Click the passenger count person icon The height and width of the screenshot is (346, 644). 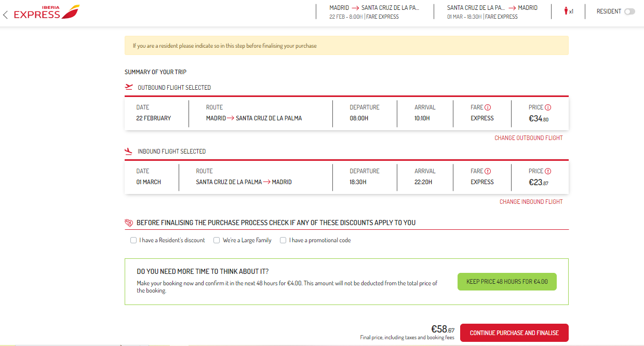pyautogui.click(x=566, y=11)
